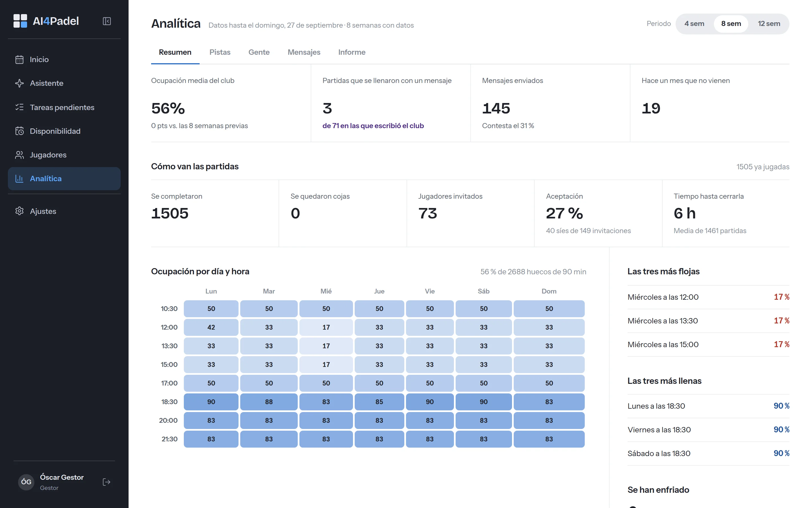The height and width of the screenshot is (508, 812).
Task: Select the 8 sem period
Action: click(731, 24)
